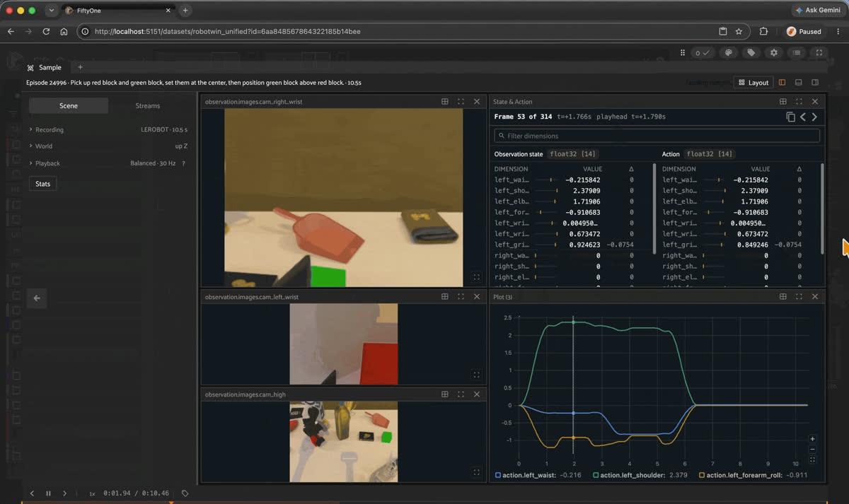Step to the previous frame in playback bar
Viewport: 849px width, 504px height.
pos(32,493)
